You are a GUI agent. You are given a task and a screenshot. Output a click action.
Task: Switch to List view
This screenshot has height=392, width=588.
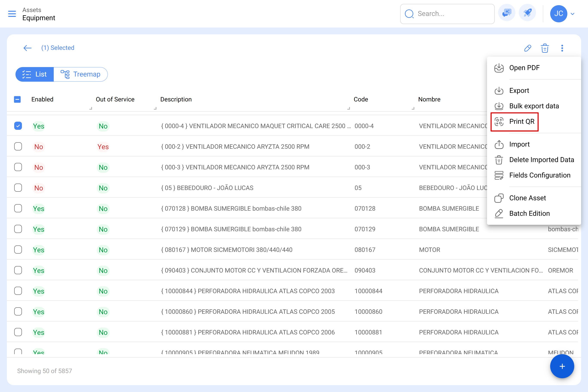(x=35, y=74)
